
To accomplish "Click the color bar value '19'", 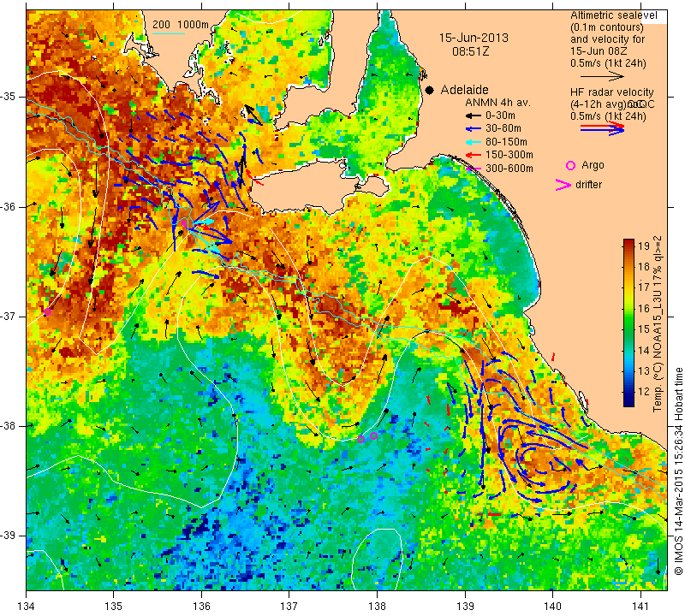I will [645, 246].
